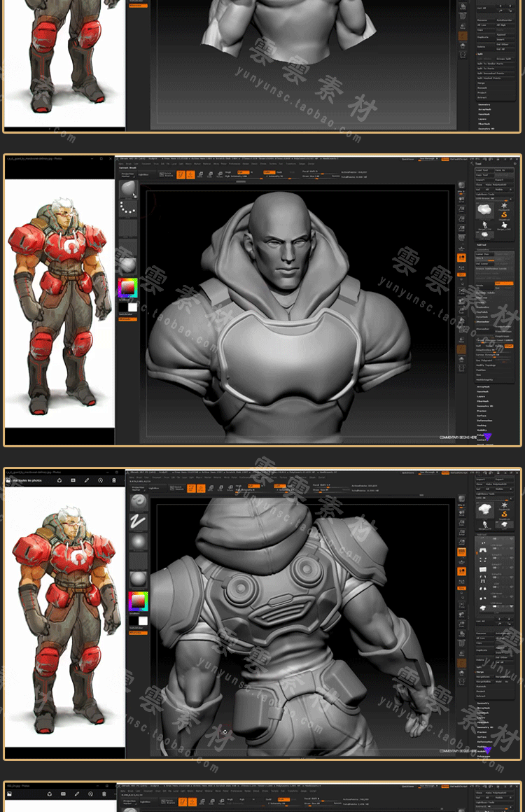Select the orange-marked active subtool row in the back-view SubTool list
This screenshot has width=525, height=812.
(x=495, y=550)
